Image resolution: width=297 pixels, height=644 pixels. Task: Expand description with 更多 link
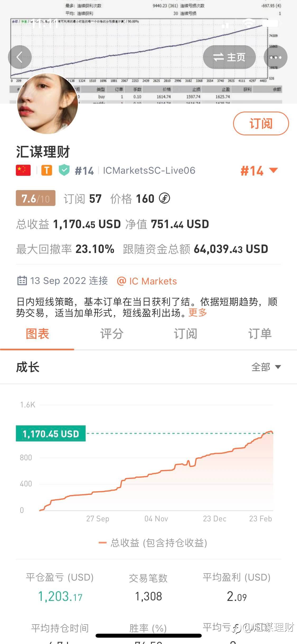(197, 313)
